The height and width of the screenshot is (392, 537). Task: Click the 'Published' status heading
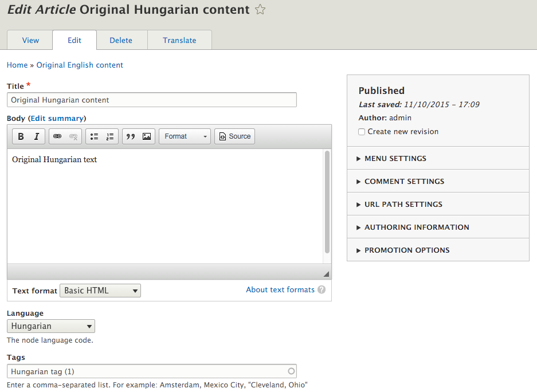pos(382,91)
